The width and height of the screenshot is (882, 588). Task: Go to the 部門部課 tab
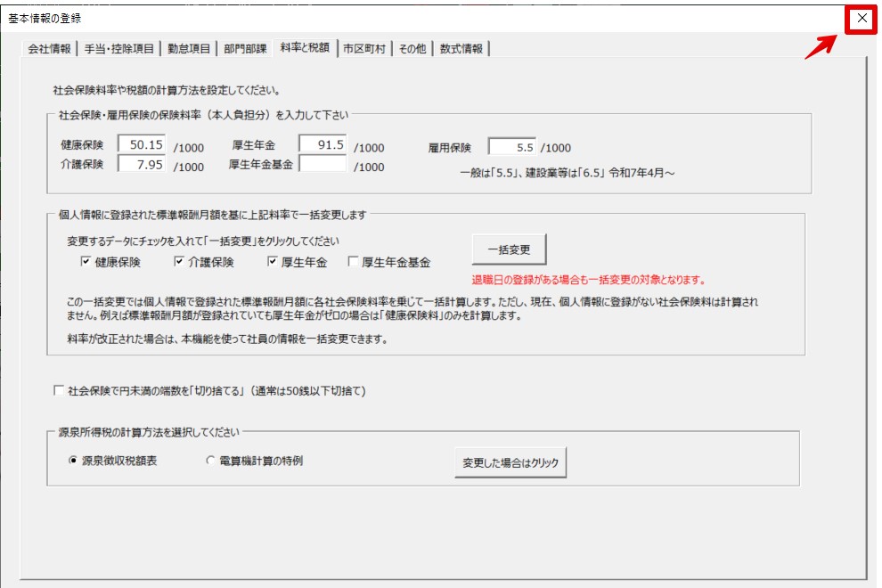245,49
